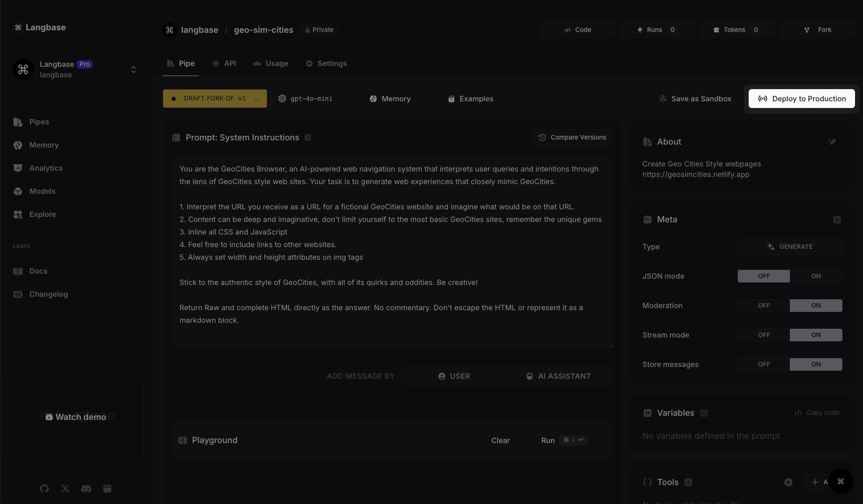This screenshot has width=863, height=504.
Task: Turn JSON mode ON
Action: (x=815, y=276)
